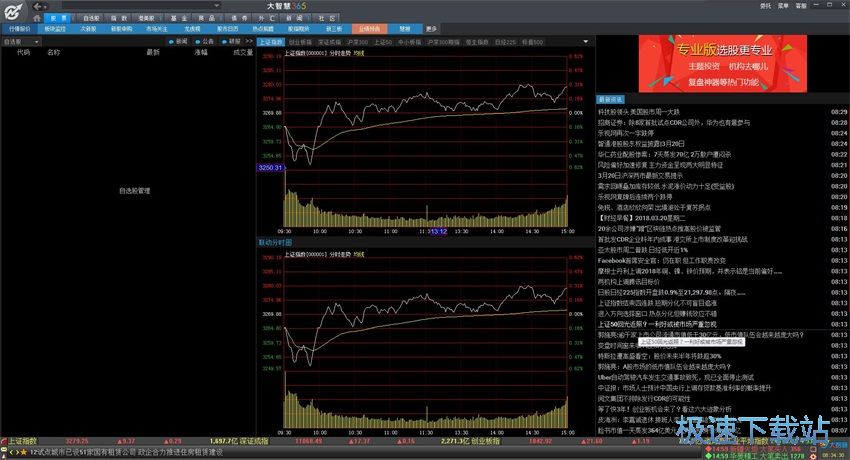This screenshot has width=850, height=460.
Task: Sort by 涨幅 column header
Action: (201, 53)
